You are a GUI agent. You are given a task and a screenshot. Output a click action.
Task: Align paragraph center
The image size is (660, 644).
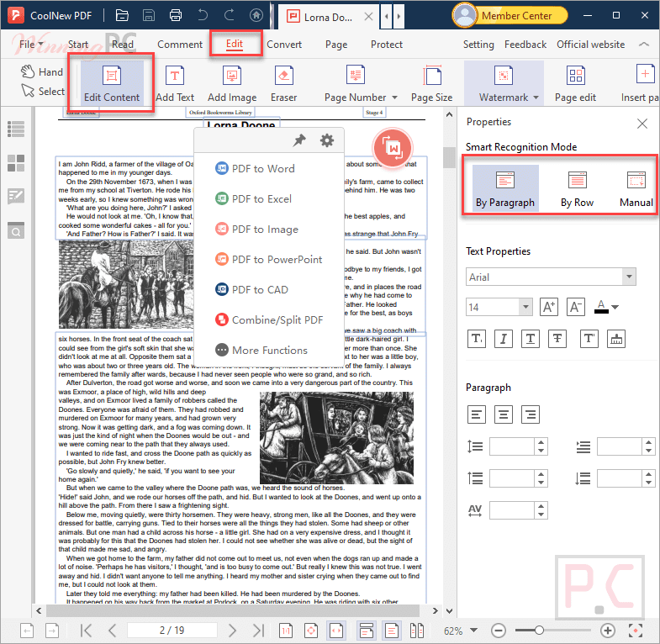tap(504, 414)
